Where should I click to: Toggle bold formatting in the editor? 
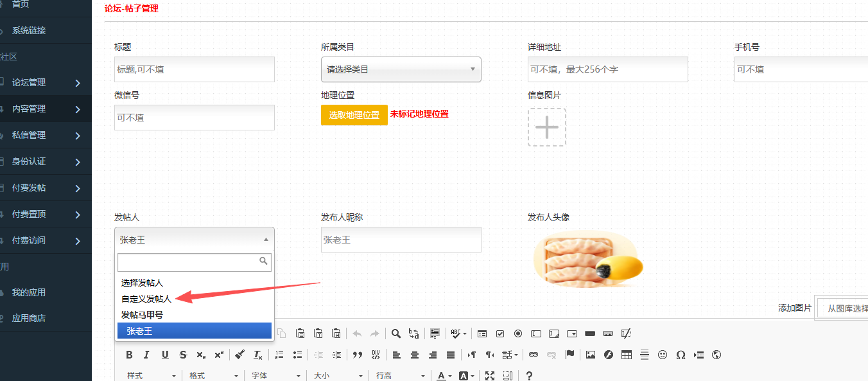pyautogui.click(x=129, y=355)
